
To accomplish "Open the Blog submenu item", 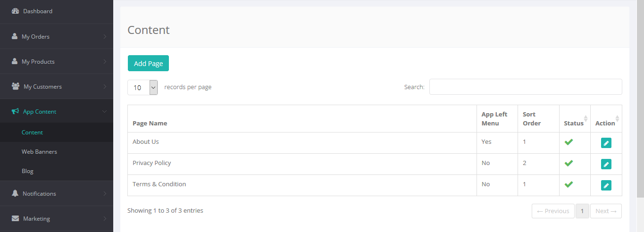I will tap(27, 171).
